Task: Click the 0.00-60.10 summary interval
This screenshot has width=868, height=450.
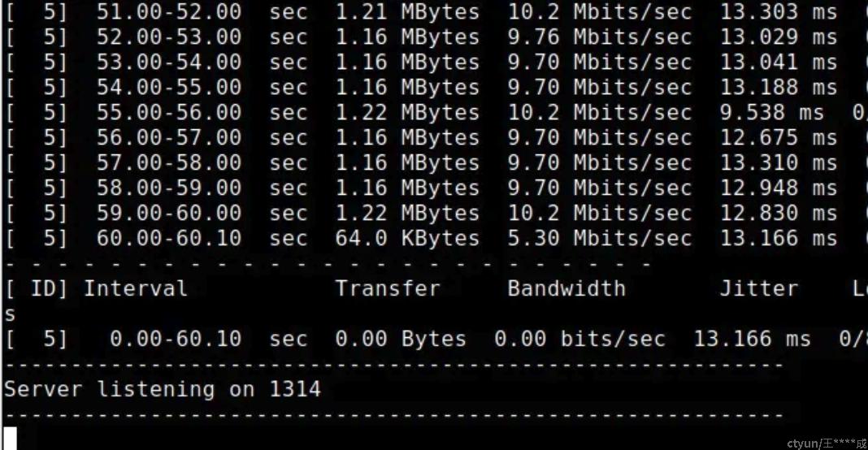Action: [176, 339]
